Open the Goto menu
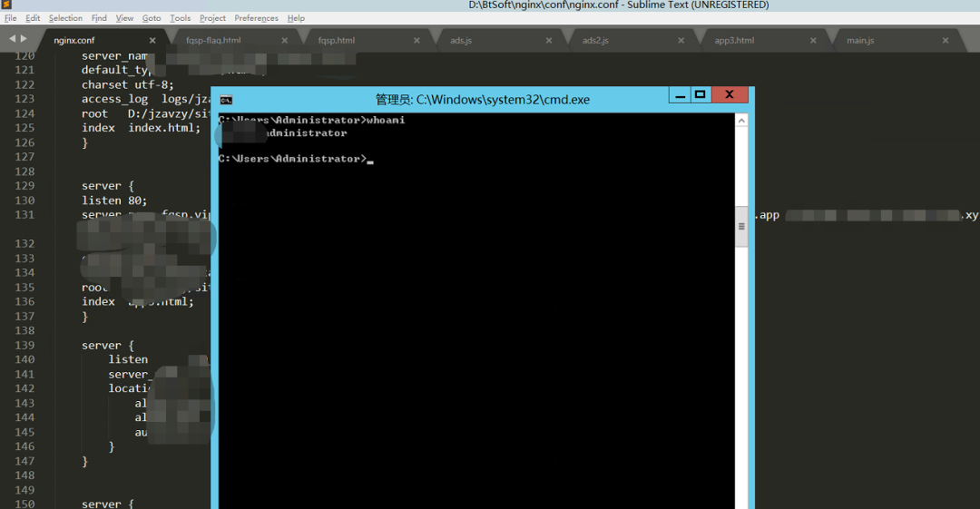The height and width of the screenshot is (509, 980). tap(152, 18)
